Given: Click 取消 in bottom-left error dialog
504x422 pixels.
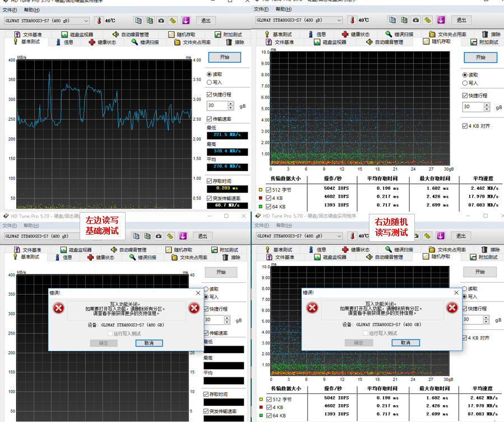Looking at the screenshot, I should click(x=149, y=343).
